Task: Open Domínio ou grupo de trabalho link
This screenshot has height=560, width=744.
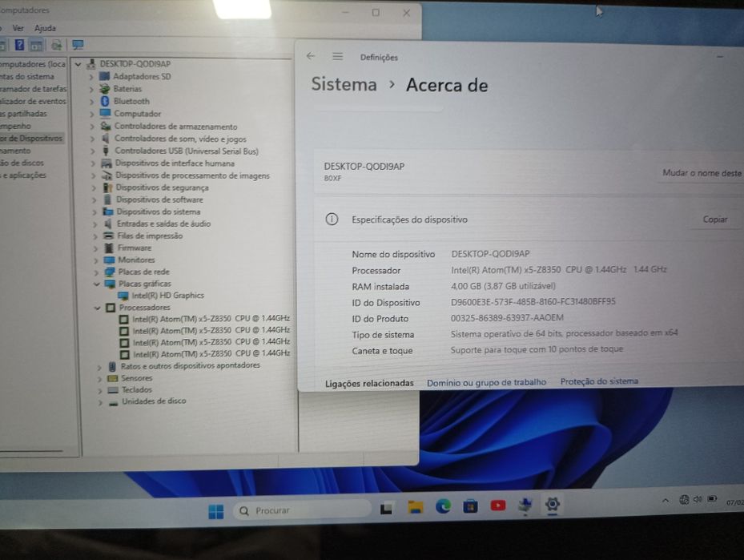Action: (486, 382)
